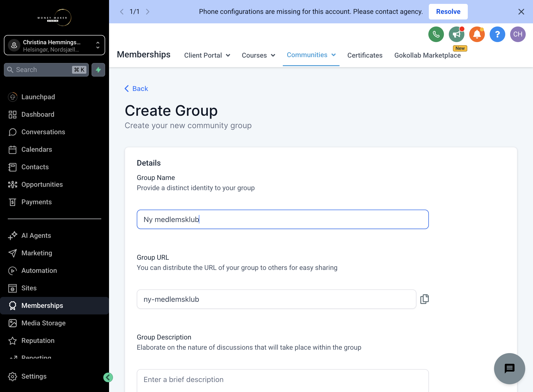Open Sites in the sidebar
Image resolution: width=533 pixels, height=392 pixels.
(x=55, y=288)
